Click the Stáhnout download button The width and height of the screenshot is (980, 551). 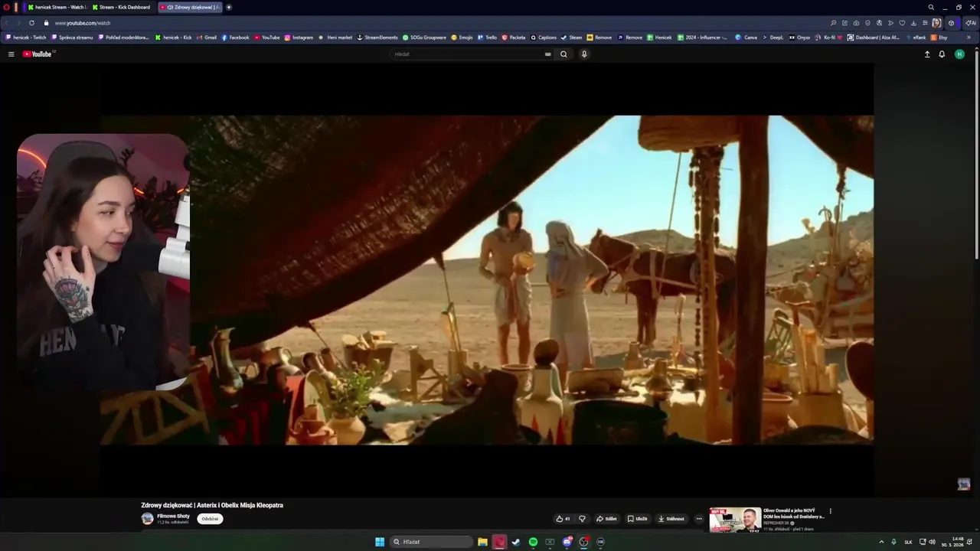[671, 519]
